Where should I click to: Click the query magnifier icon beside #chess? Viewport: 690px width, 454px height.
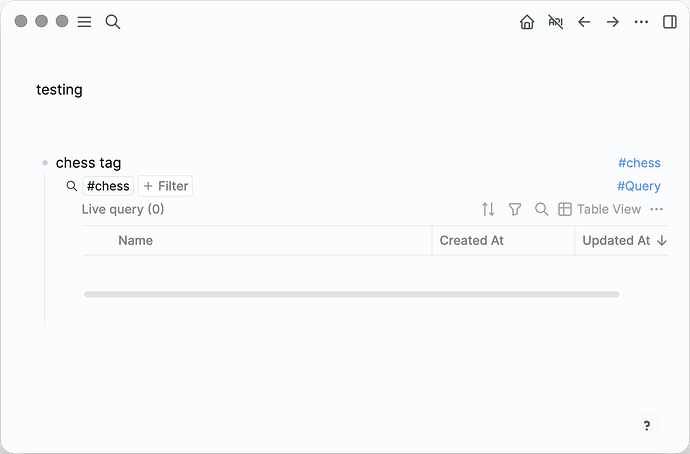72,186
